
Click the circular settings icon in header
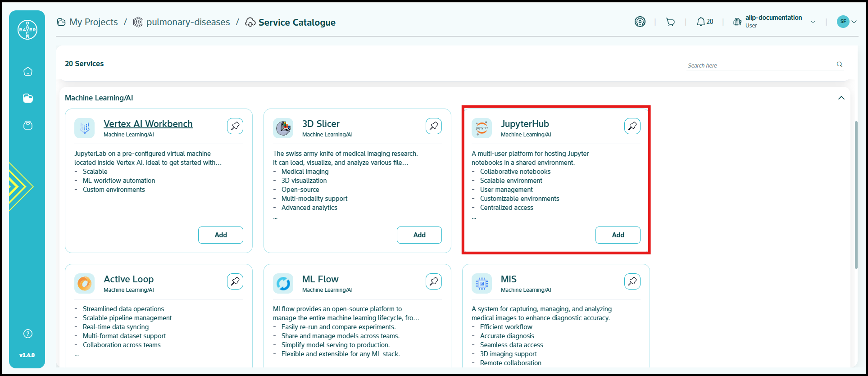click(640, 22)
